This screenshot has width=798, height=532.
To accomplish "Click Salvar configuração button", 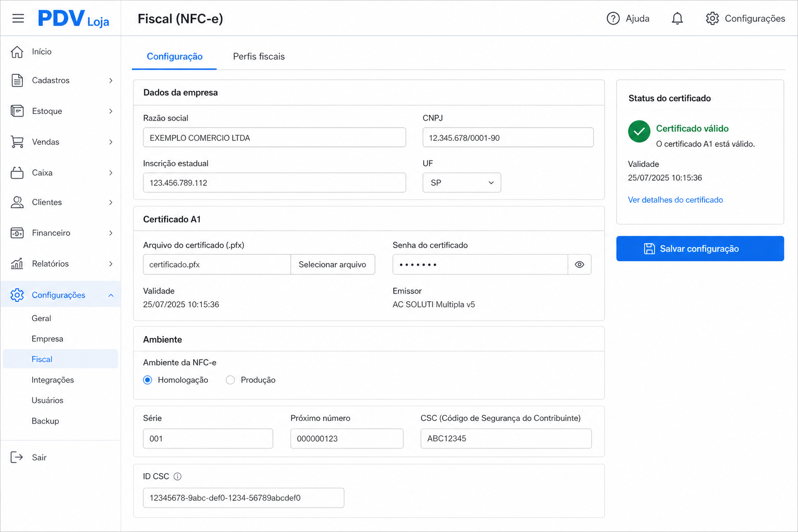I will (x=700, y=249).
